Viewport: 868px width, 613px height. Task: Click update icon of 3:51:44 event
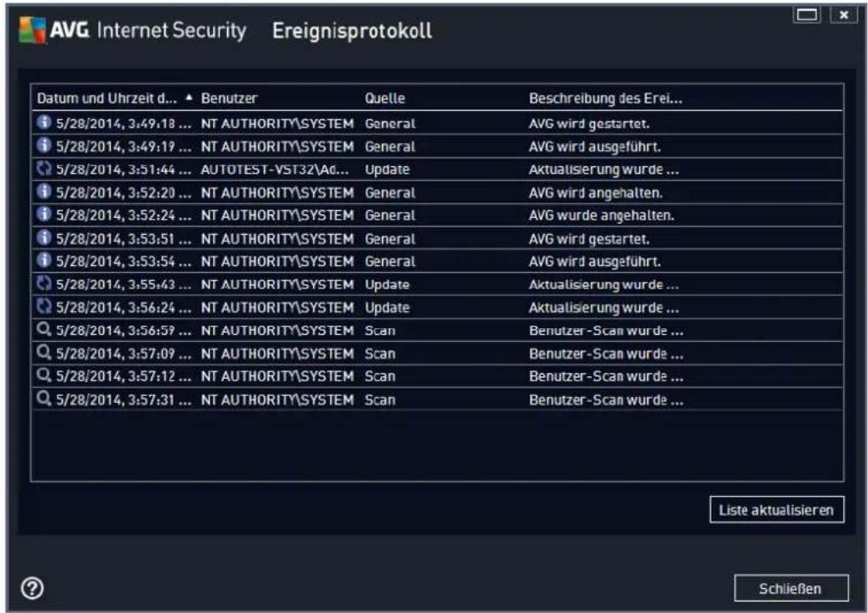[x=44, y=169]
